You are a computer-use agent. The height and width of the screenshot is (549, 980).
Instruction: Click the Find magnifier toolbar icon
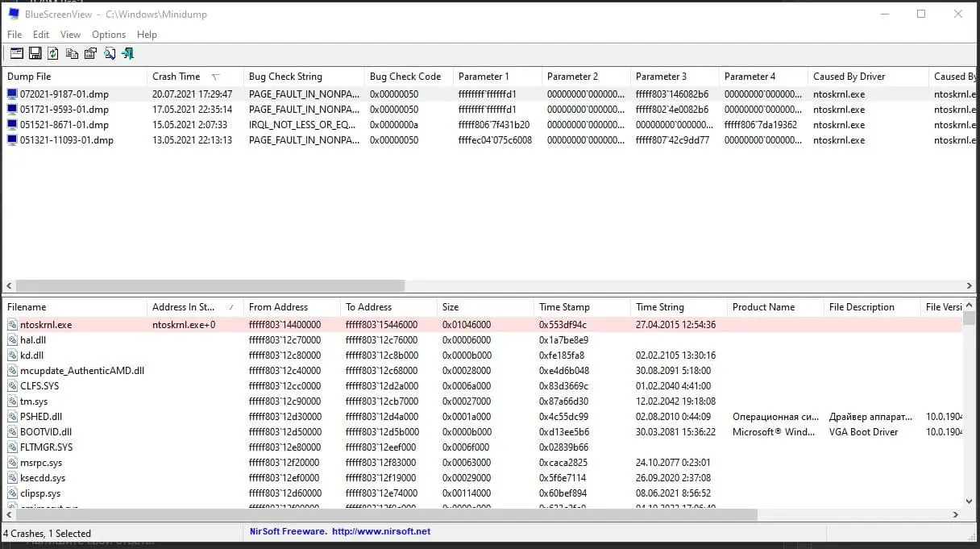coord(110,53)
